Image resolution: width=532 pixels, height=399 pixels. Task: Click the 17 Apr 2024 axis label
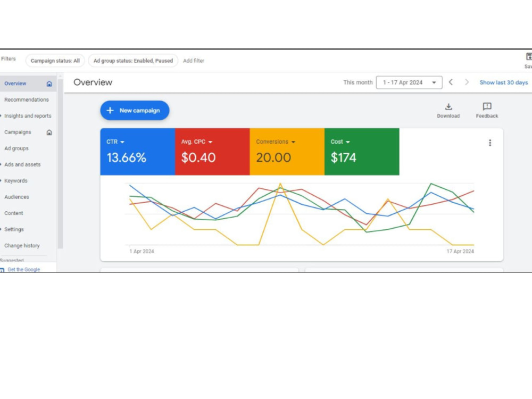(x=460, y=252)
